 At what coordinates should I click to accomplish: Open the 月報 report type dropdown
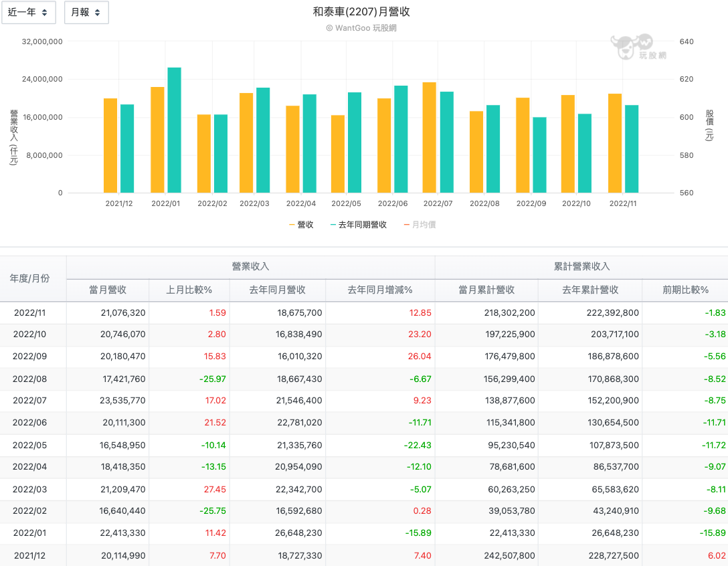click(x=86, y=13)
